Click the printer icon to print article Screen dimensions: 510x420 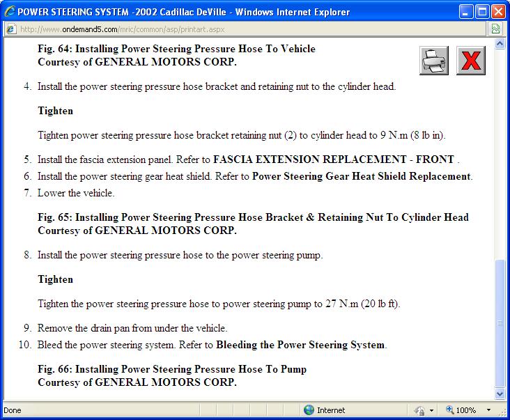coord(434,61)
